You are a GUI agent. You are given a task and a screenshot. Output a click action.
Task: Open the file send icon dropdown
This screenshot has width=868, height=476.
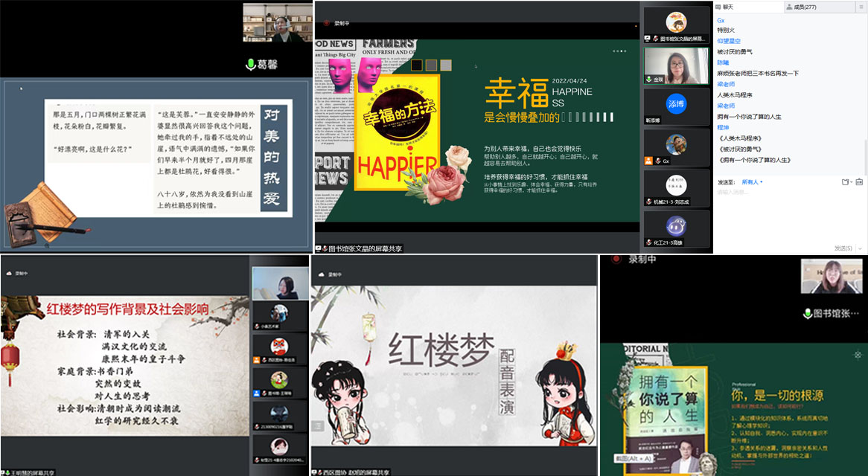846,182
